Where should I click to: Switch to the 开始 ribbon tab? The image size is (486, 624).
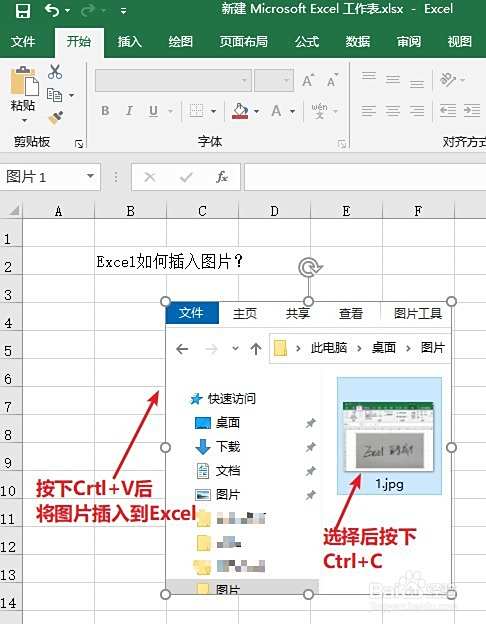click(x=79, y=41)
